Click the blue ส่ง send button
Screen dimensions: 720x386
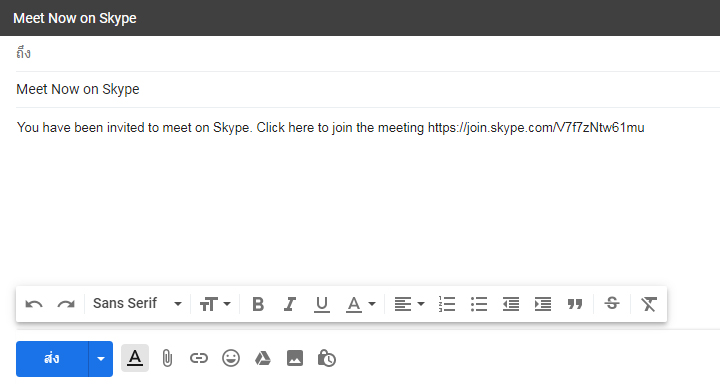tap(52, 358)
